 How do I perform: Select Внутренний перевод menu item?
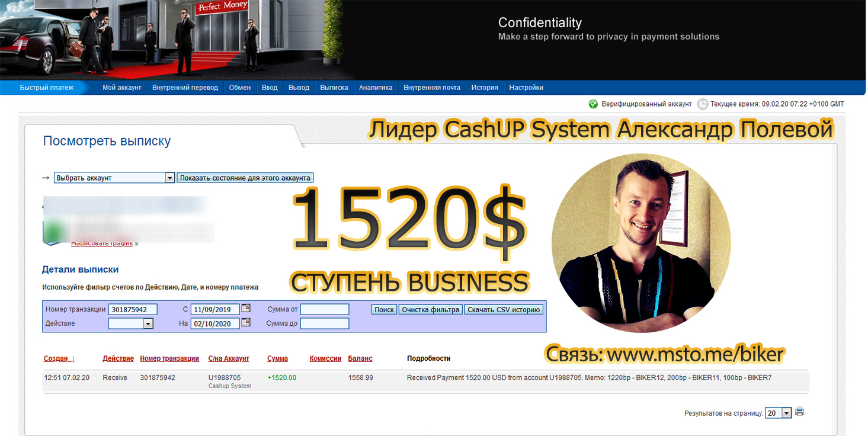(185, 88)
